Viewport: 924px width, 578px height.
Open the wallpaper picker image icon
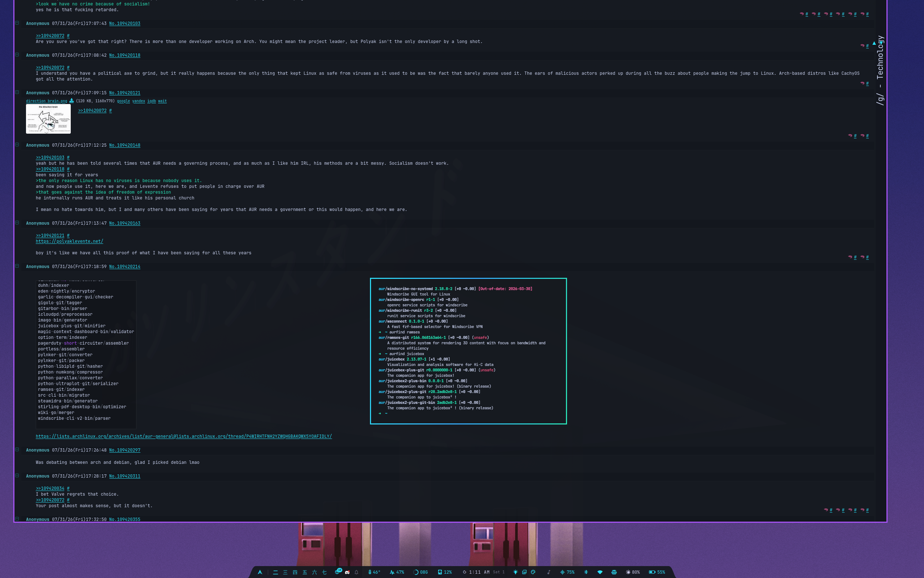[x=524, y=572]
